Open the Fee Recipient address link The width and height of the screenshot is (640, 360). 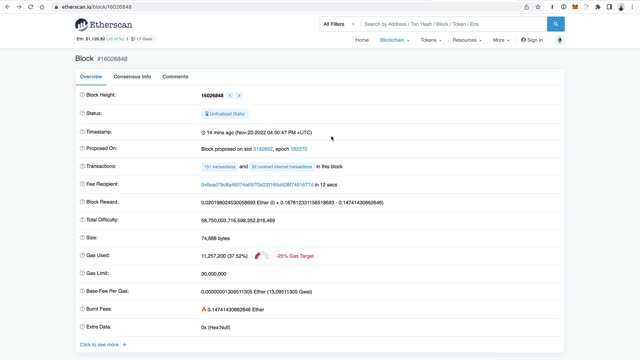click(257, 185)
